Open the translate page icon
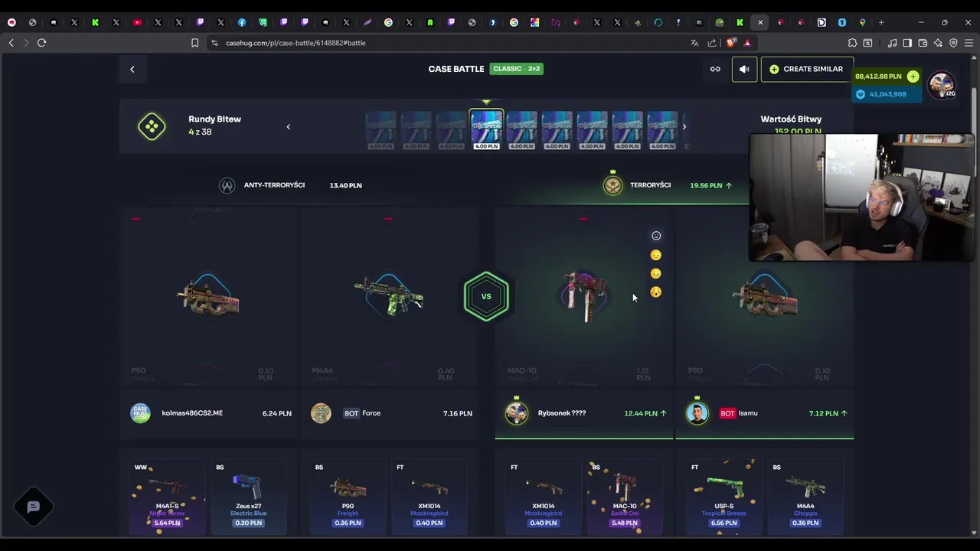This screenshot has height=551, width=980. [694, 43]
